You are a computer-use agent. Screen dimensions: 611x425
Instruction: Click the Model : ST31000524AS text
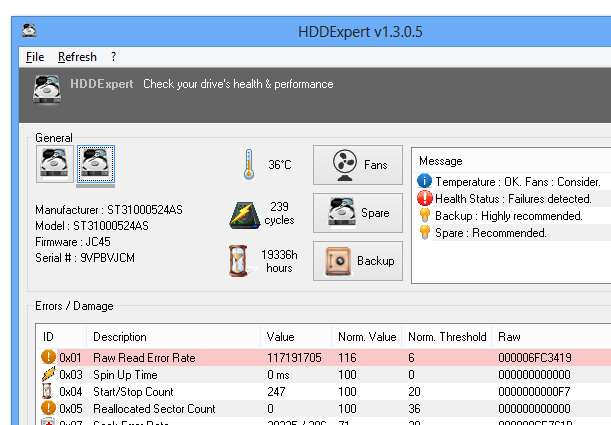click(x=92, y=226)
